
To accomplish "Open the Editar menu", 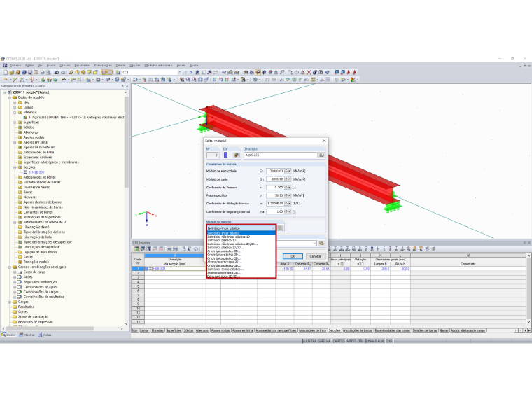I will point(29,66).
